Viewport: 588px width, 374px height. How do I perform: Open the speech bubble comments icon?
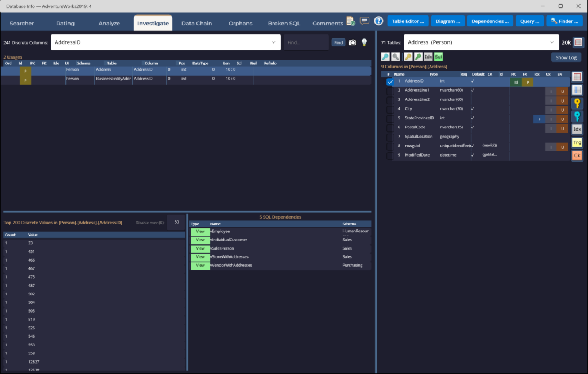pyautogui.click(x=364, y=21)
